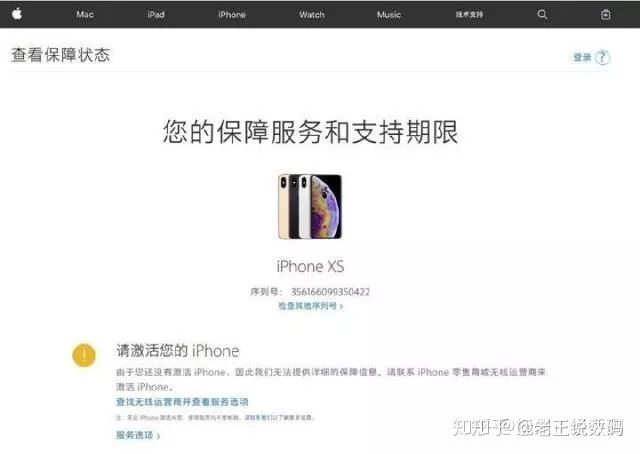Viewport: 640px width, 454px height.
Task: Click the help question mark icon
Action: pos(602,58)
